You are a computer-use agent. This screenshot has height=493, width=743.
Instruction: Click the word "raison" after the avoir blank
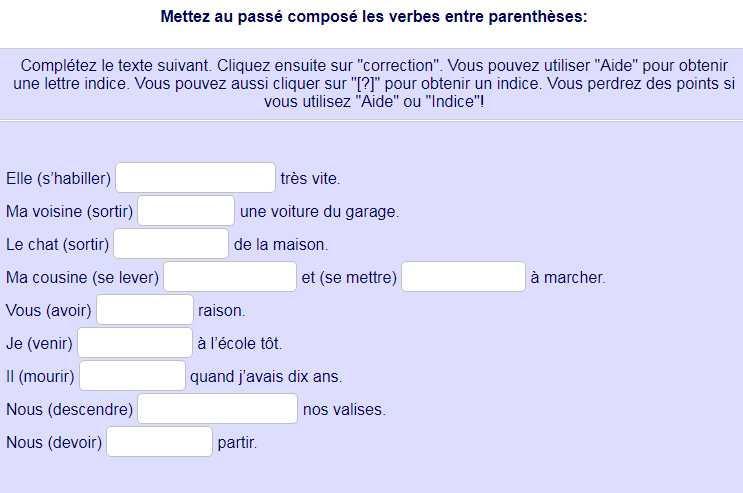[x=222, y=310]
